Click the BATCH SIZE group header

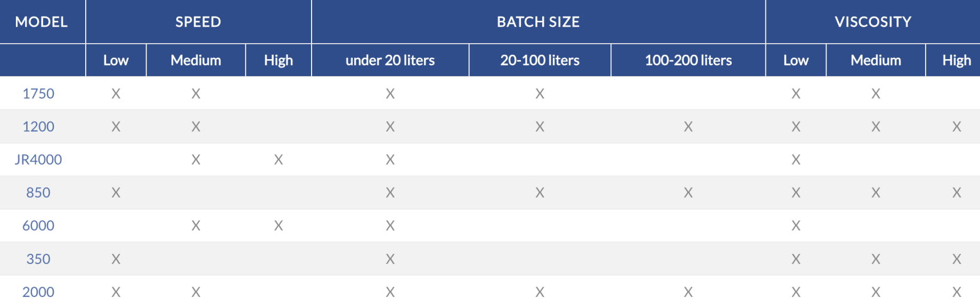click(x=538, y=22)
